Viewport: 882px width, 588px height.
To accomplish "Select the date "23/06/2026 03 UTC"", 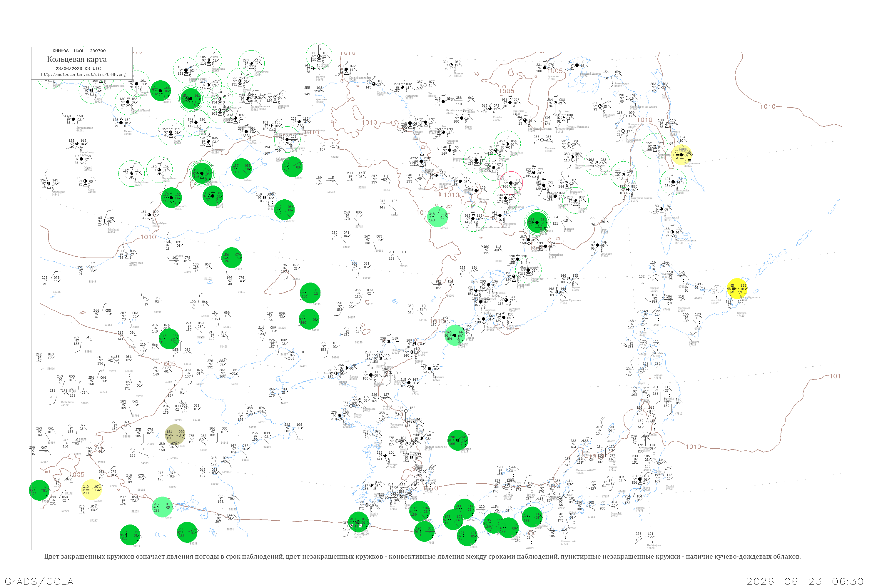I will pos(78,69).
